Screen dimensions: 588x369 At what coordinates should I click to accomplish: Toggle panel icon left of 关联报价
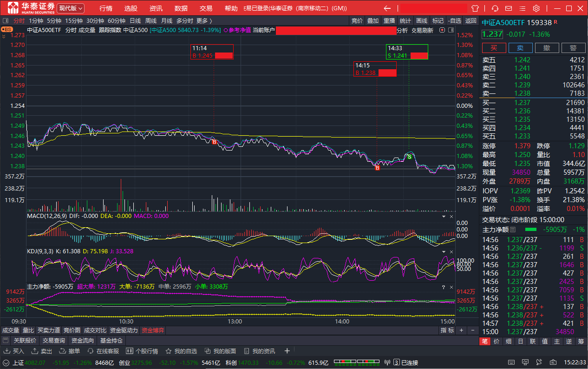pyautogui.click(x=6, y=341)
